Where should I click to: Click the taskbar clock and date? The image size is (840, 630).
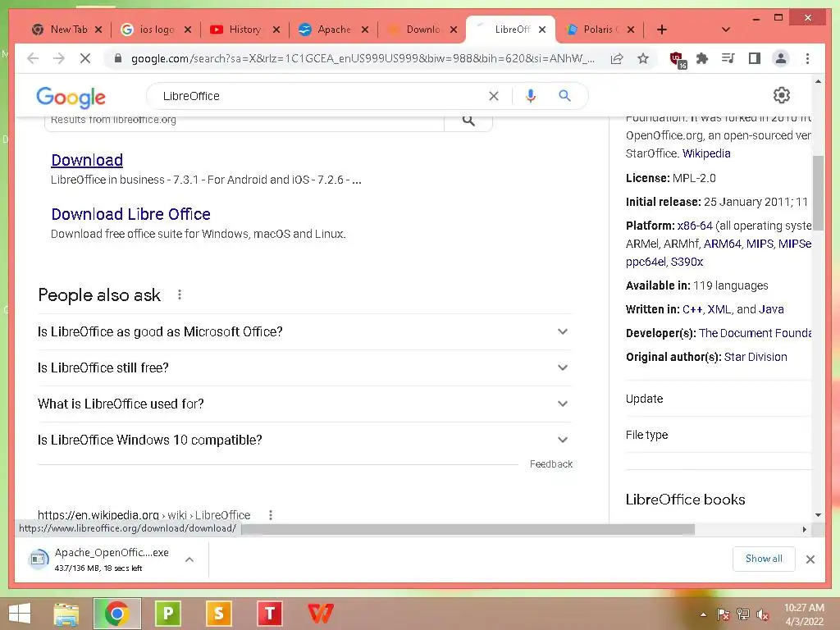804,614
